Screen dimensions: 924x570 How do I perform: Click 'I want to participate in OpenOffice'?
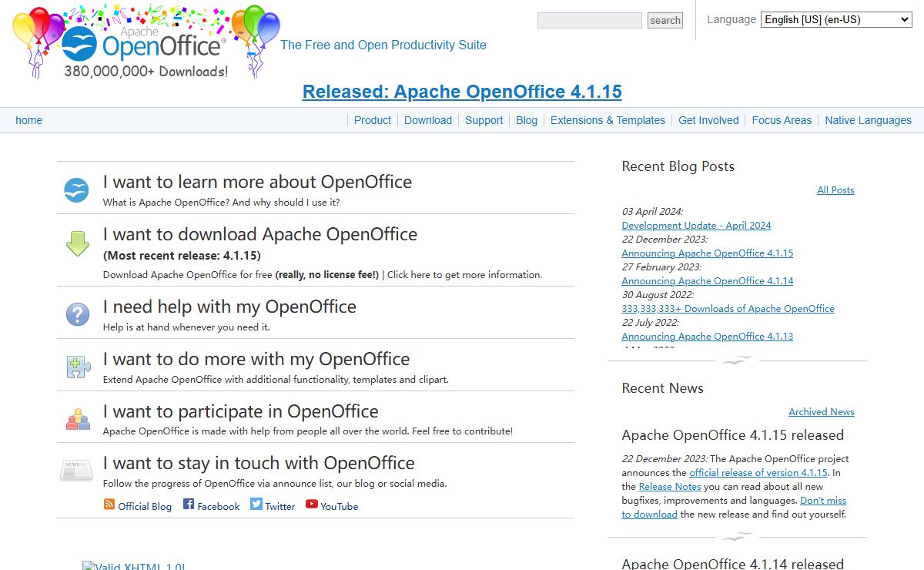tap(241, 411)
